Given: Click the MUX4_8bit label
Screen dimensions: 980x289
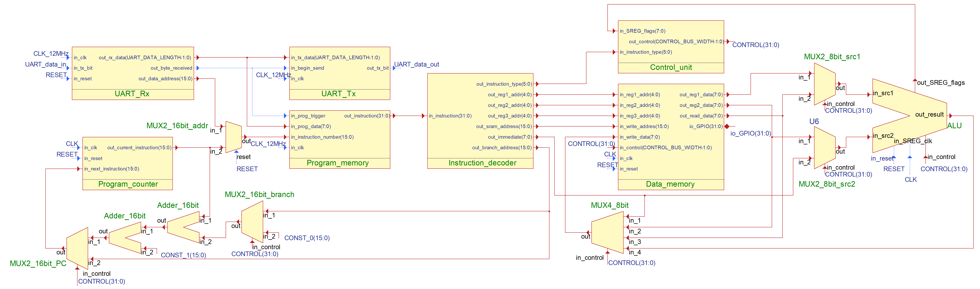Looking at the screenshot, I should coord(610,205).
